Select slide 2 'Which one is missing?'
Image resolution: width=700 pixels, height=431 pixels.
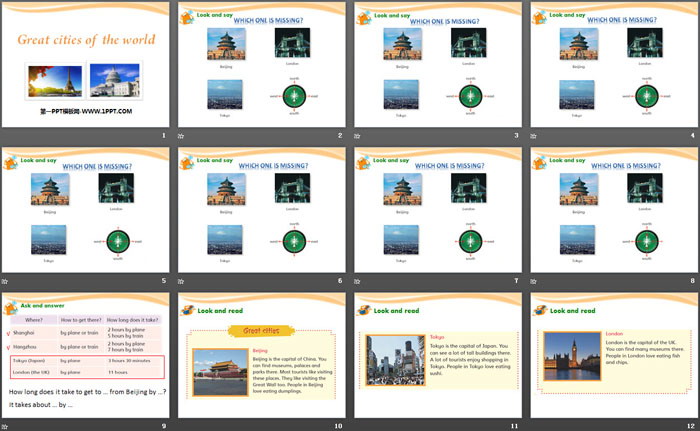pos(260,64)
